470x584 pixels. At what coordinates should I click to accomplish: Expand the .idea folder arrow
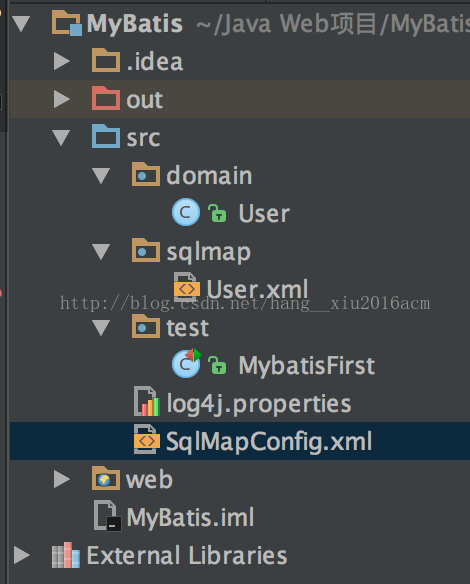coord(61,61)
